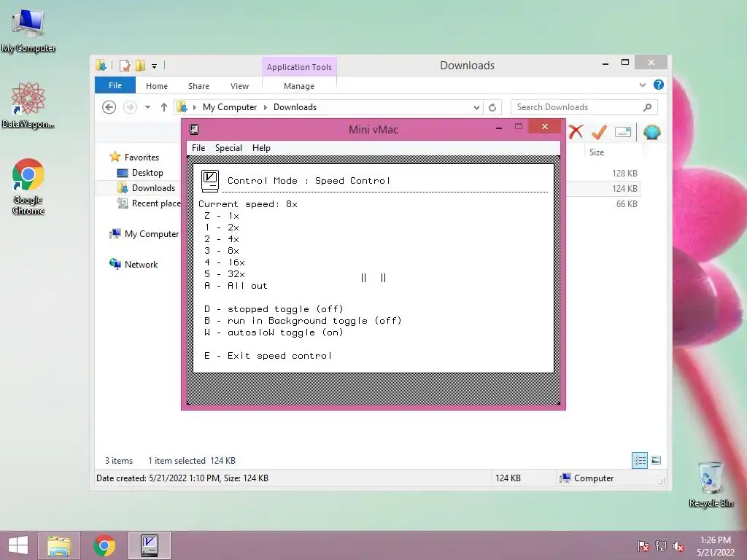
Task: Refresh the Downloads folder
Action: pyautogui.click(x=492, y=108)
